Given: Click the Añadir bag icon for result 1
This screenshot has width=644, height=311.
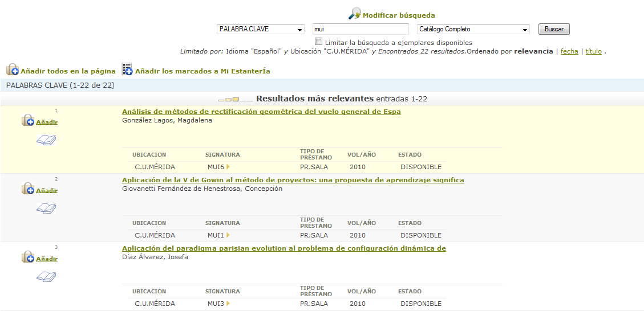Looking at the screenshot, I should pos(28,120).
